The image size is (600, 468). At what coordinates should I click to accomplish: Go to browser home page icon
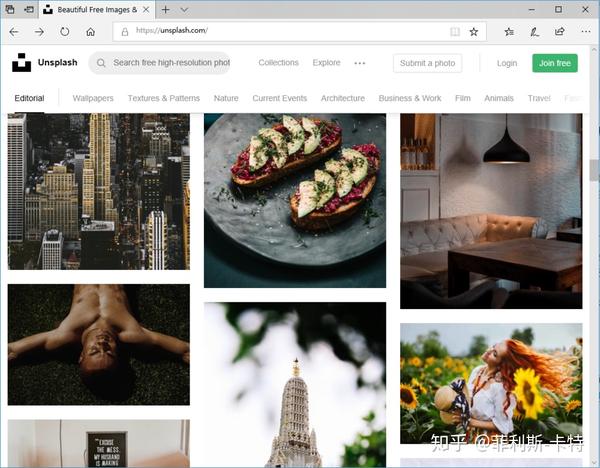point(90,32)
